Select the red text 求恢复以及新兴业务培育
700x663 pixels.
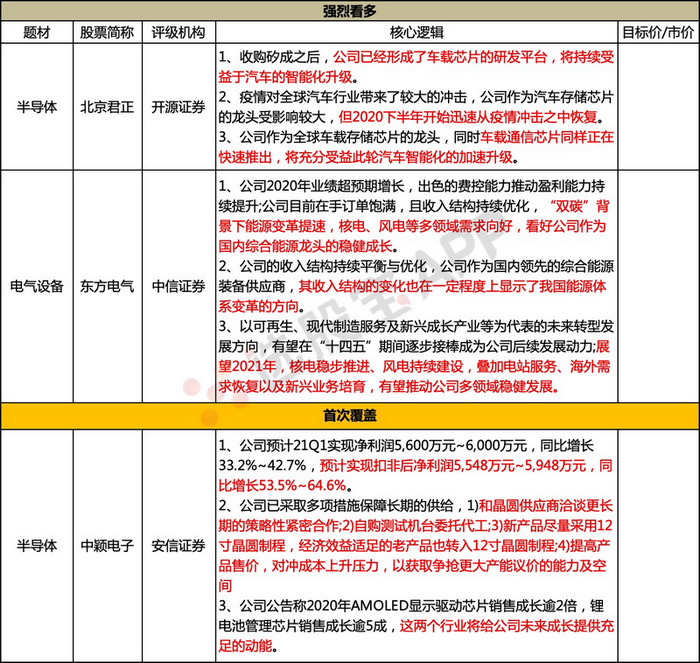pyautogui.click(x=386, y=387)
